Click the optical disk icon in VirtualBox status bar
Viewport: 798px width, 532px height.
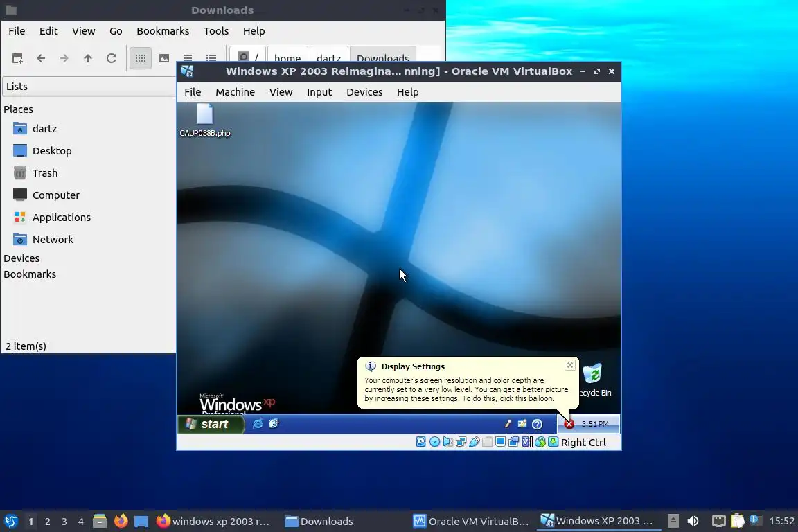click(434, 442)
